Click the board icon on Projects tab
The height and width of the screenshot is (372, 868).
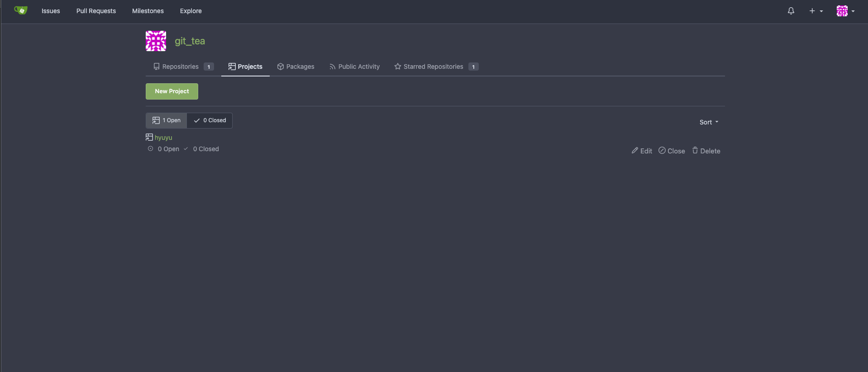tap(232, 67)
